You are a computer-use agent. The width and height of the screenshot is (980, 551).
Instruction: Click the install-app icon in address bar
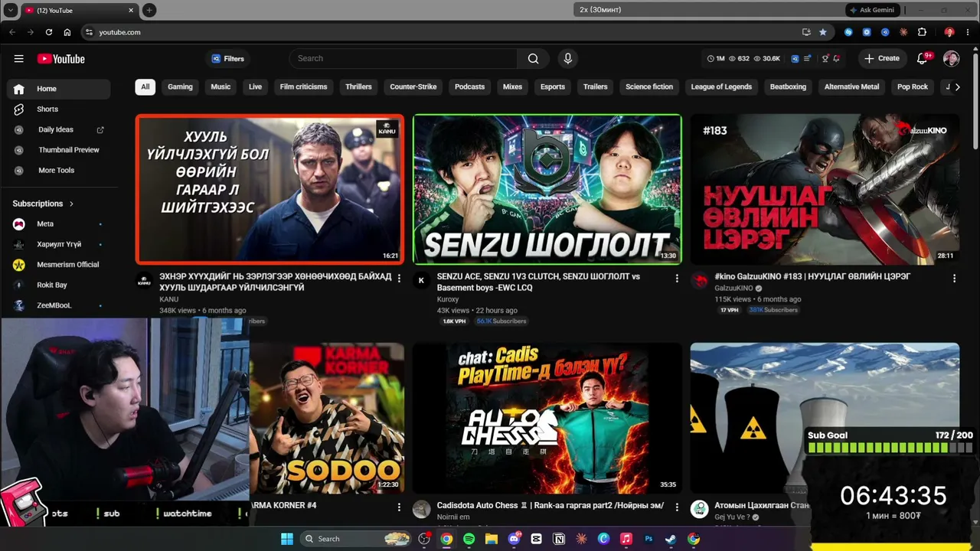coord(806,32)
